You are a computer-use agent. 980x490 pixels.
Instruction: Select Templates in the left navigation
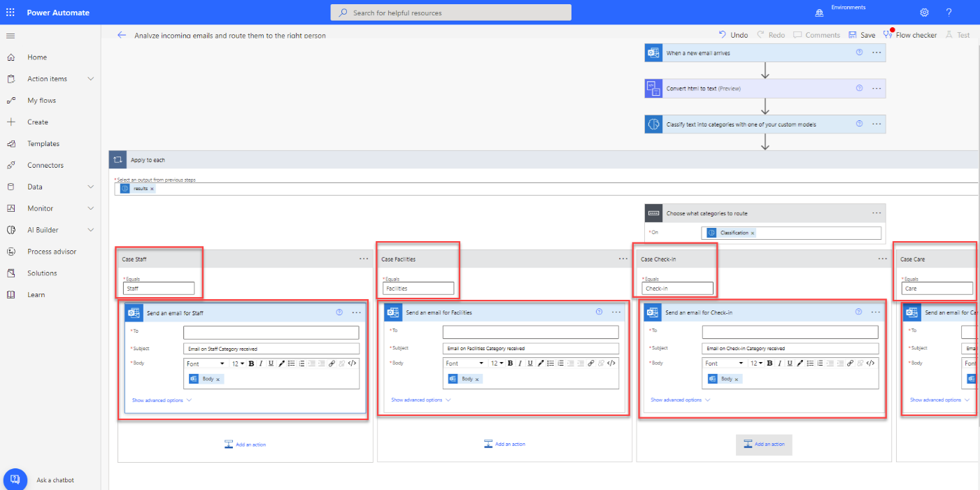point(43,143)
